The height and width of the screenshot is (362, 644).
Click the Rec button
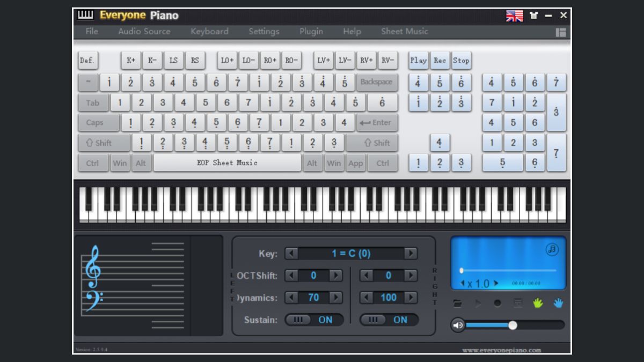coord(440,61)
